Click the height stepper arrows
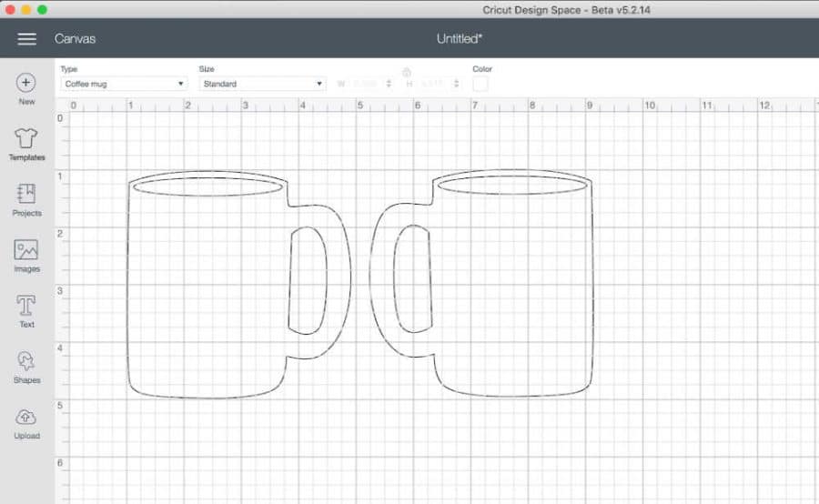This screenshot has height=504, width=819. pos(455,84)
